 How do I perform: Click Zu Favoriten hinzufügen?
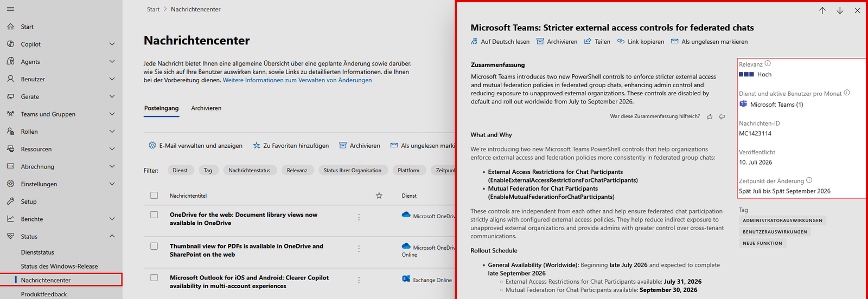291,146
